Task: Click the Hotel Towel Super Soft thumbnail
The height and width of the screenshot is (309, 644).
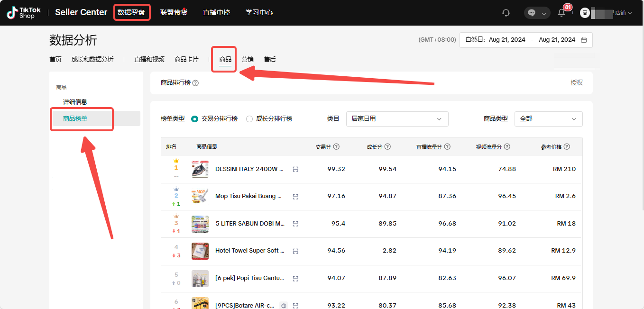Action: 200,251
